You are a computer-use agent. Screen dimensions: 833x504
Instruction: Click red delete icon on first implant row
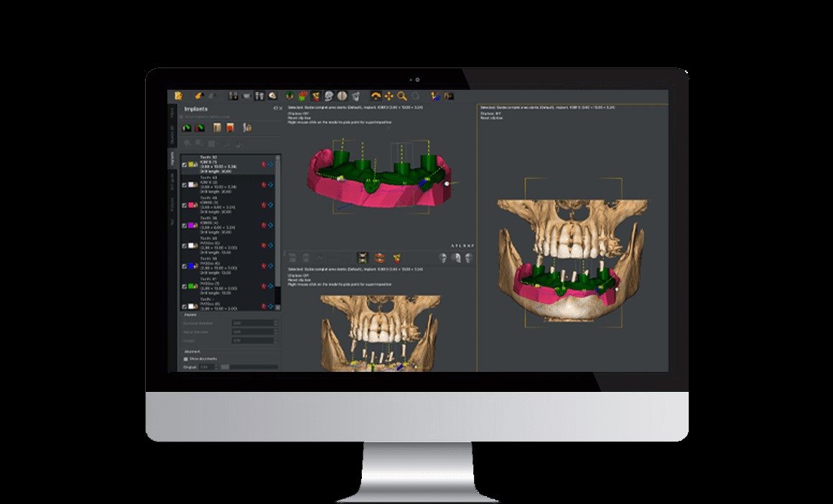[263, 164]
